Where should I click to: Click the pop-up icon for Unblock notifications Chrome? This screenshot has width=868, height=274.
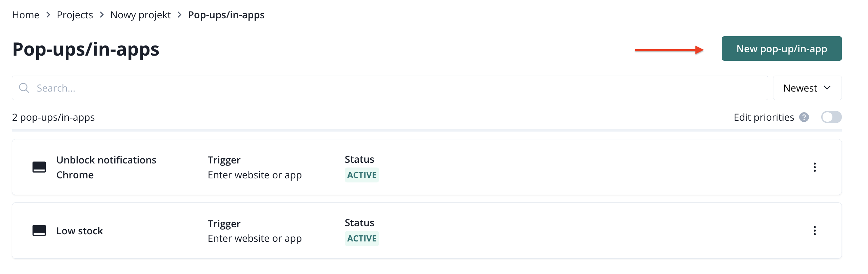coord(39,167)
